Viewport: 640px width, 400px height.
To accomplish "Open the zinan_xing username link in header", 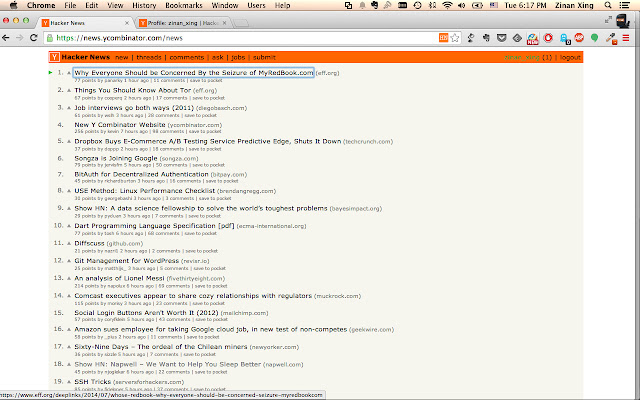I will tap(522, 58).
